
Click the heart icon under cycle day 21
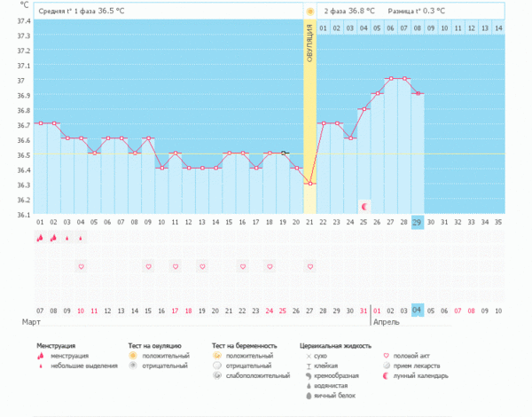(x=309, y=266)
